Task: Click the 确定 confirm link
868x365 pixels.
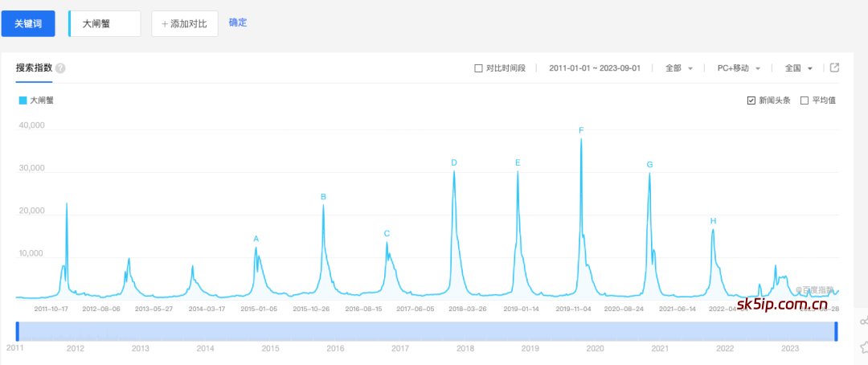Action: coord(238,23)
